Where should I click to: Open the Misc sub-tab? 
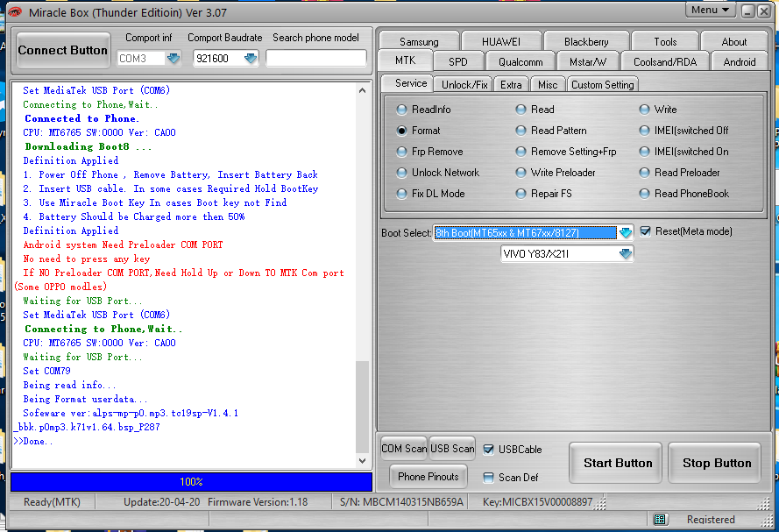click(548, 84)
